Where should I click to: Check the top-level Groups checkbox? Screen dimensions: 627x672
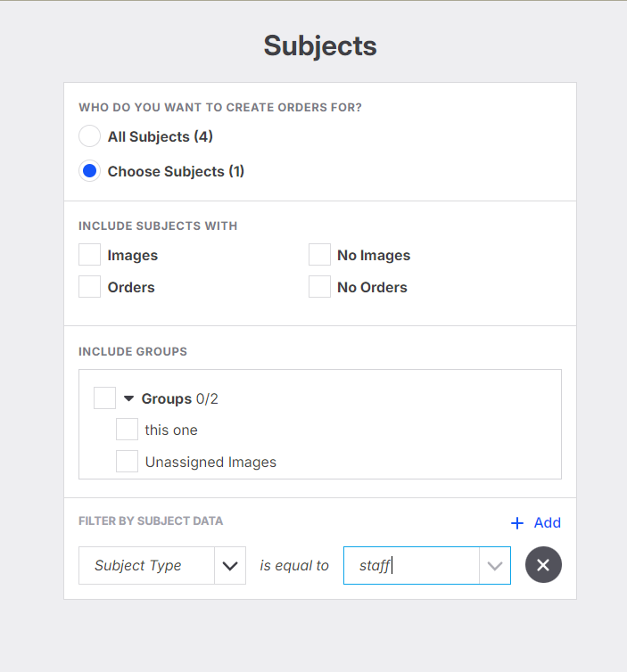pyautogui.click(x=104, y=397)
